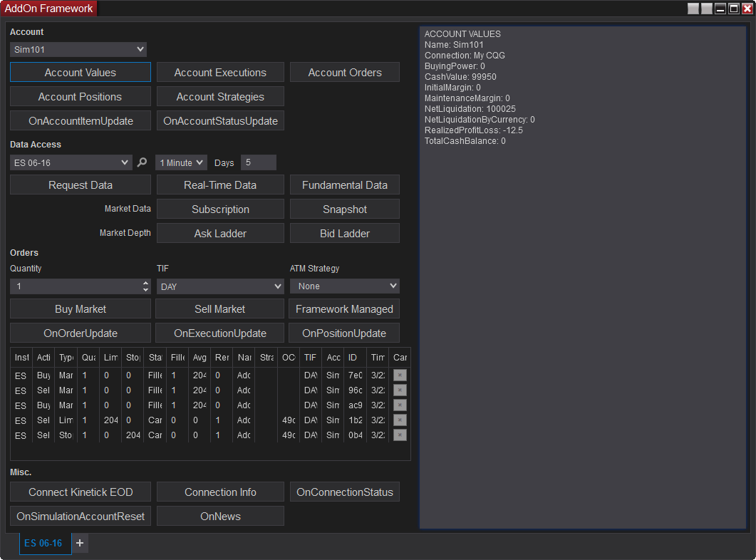The image size is (756, 560).
Task: Select the ES 06-16 bottom tab
Action: click(43, 543)
